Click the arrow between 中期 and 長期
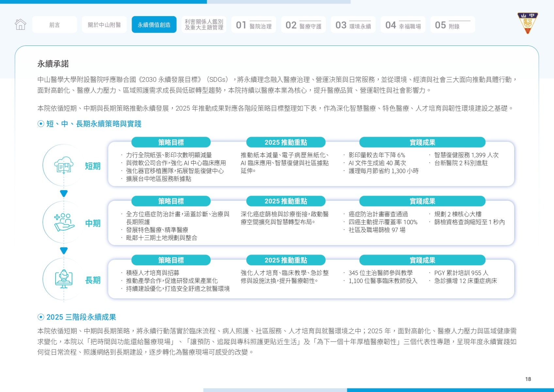Screen dimensions: 554x392 pos(64,251)
